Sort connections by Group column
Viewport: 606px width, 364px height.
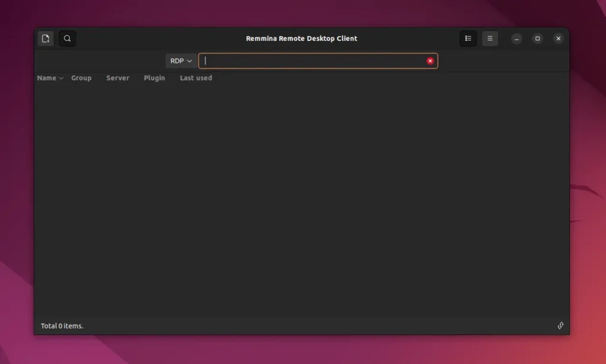[81, 78]
